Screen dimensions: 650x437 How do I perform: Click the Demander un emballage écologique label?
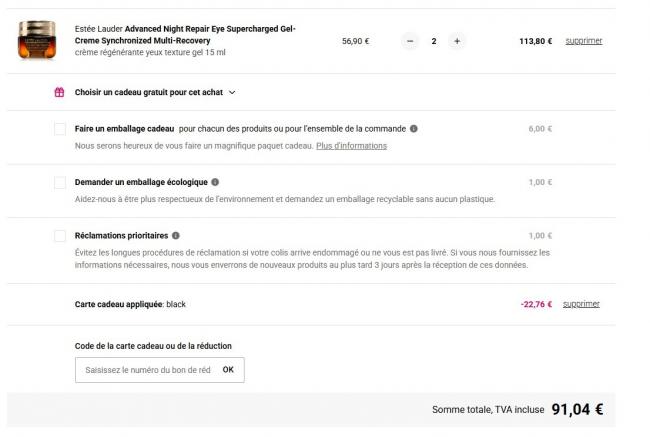coord(141,182)
